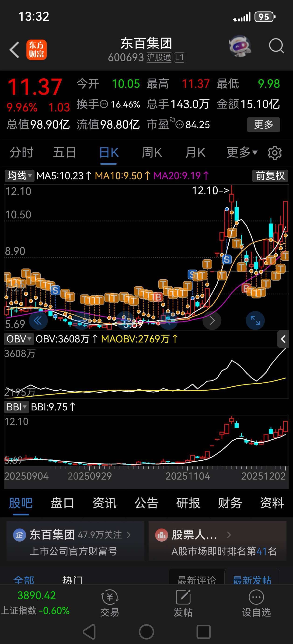Select the 全部 posts filter
The image size is (293, 644).
(24, 580)
